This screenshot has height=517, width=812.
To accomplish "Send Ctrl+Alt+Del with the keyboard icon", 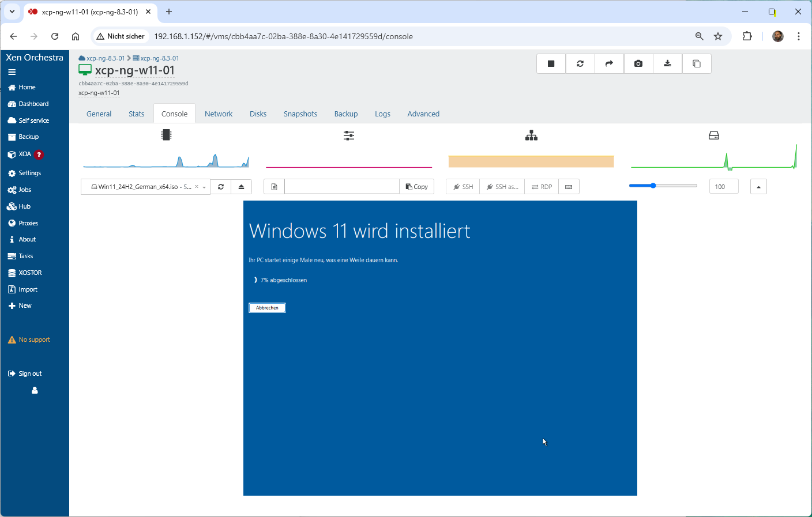I will [x=569, y=187].
